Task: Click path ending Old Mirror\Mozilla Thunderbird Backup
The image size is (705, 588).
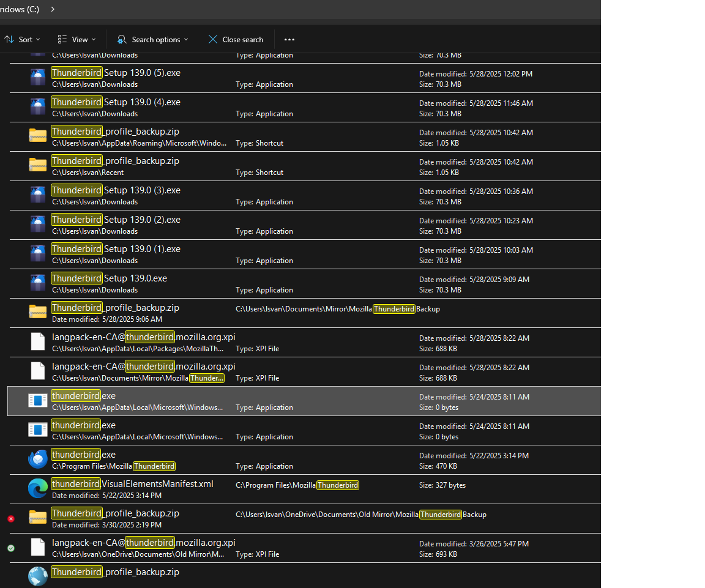Action: [361, 515]
